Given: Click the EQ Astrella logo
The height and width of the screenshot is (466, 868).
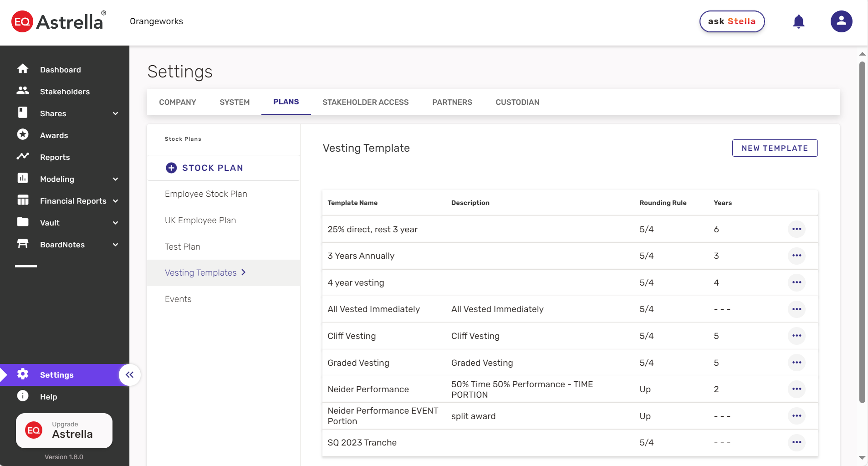Looking at the screenshot, I should 58,21.
